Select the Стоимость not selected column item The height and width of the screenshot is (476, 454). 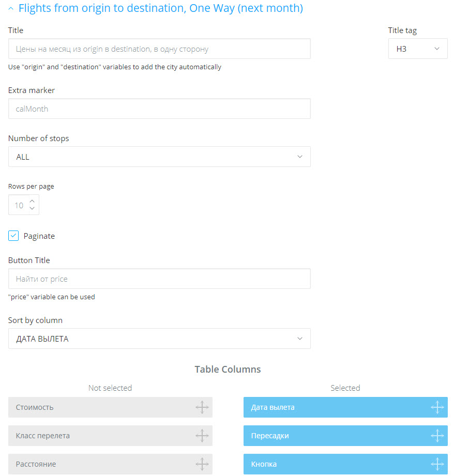[110, 407]
